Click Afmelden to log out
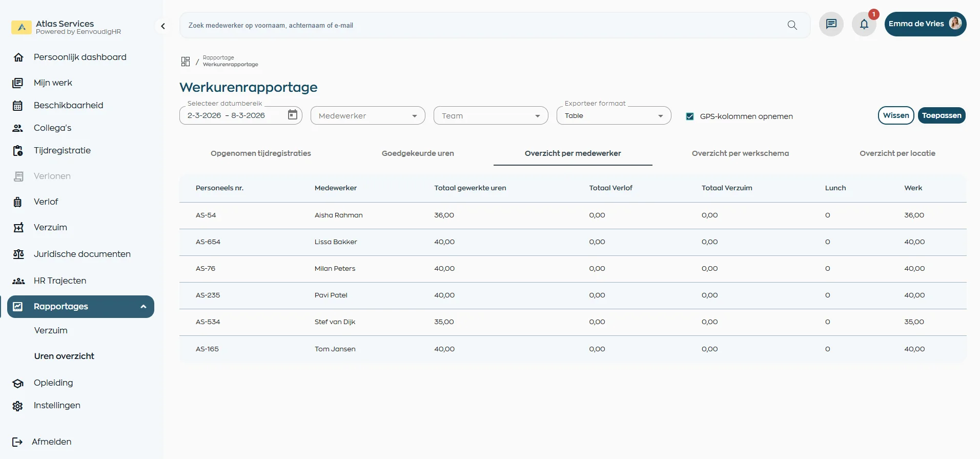The image size is (980, 459). 51,442
